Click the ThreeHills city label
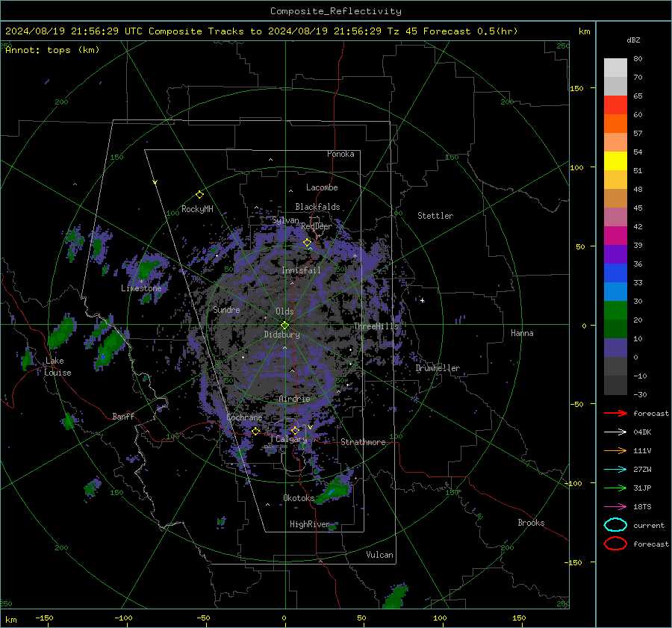This screenshot has height=628, width=672. tap(376, 326)
